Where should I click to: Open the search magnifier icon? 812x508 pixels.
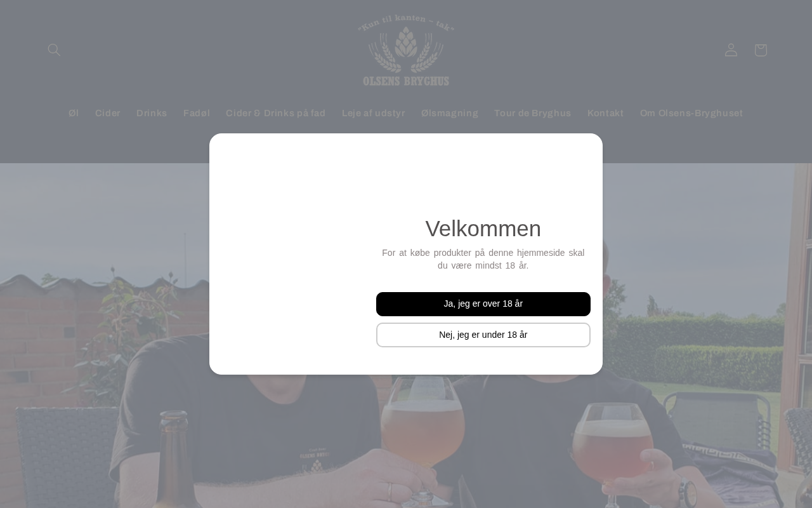click(x=54, y=50)
